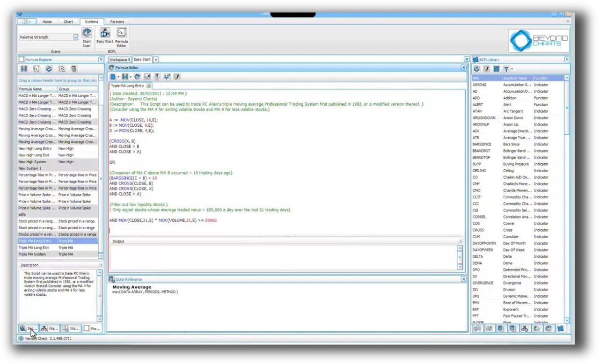This screenshot has height=364, width=599.
Task: Click the Beyond Charts logo
Action: (x=538, y=40)
